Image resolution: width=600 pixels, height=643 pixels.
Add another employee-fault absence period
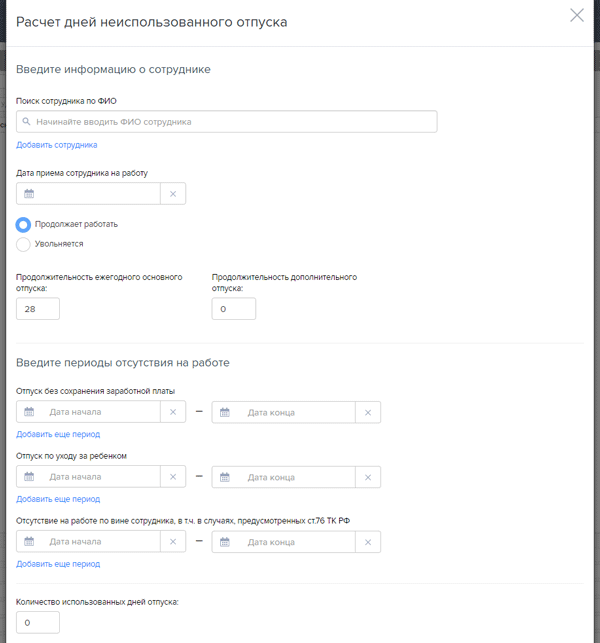[x=58, y=564]
